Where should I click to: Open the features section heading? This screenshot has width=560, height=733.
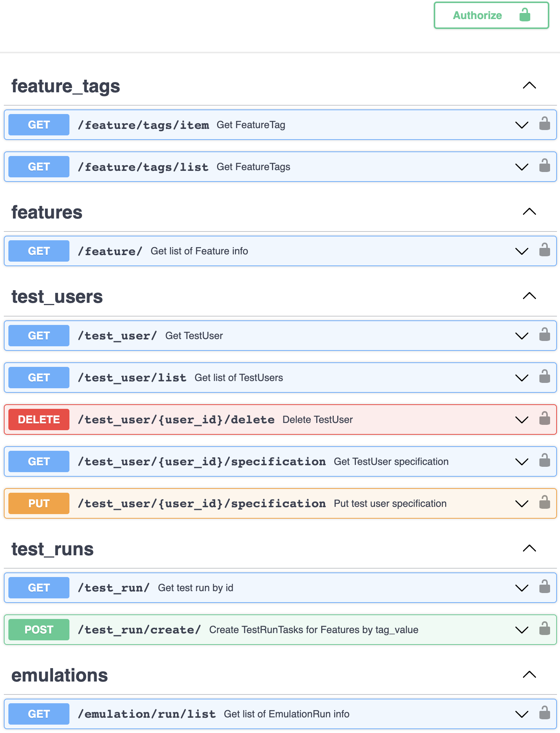tap(47, 212)
